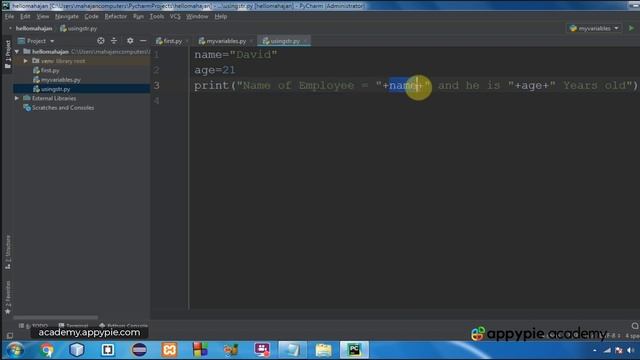Viewport: 640px width, 360px height.
Task: Open the XAMPP taskbar icon
Action: [169, 350]
